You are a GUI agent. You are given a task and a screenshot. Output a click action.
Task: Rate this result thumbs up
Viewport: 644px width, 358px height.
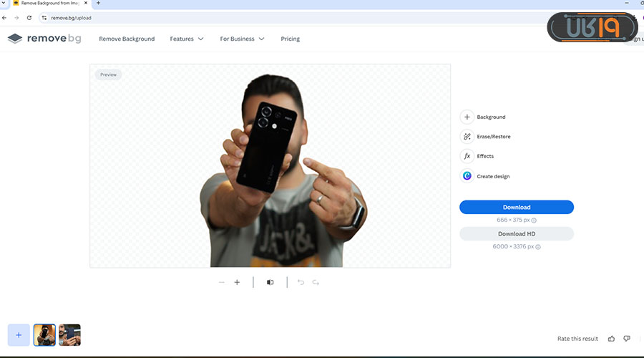click(611, 338)
